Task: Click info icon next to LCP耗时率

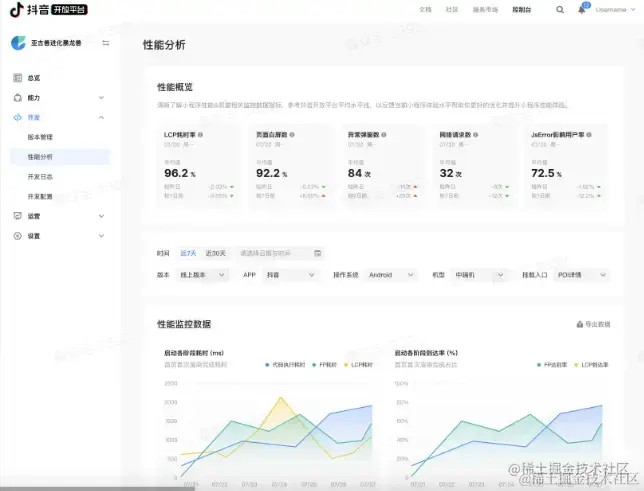Action: click(200, 135)
